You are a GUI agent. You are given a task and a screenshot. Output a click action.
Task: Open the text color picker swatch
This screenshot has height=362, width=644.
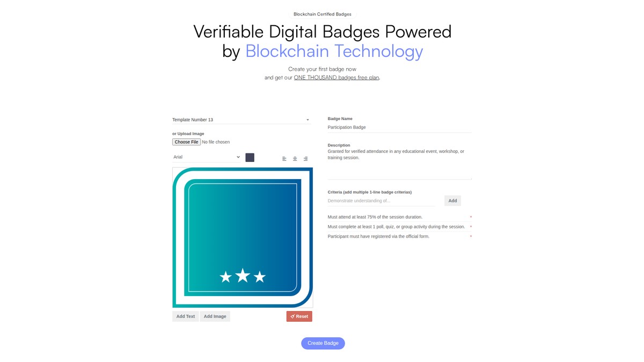pyautogui.click(x=250, y=158)
